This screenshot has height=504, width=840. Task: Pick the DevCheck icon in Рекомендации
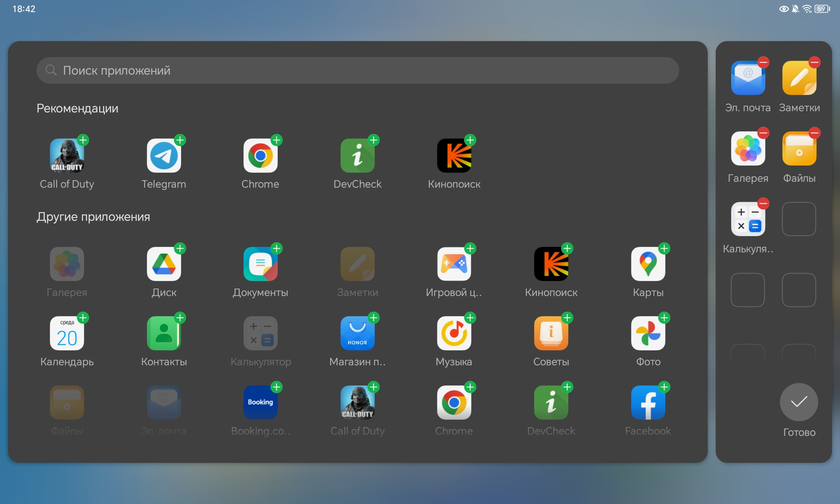tap(357, 156)
